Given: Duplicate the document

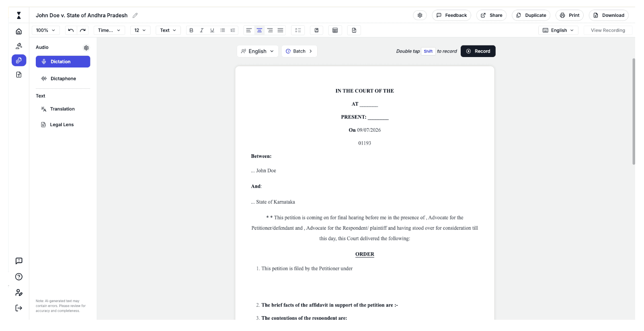Looking at the screenshot, I should tap(531, 15).
